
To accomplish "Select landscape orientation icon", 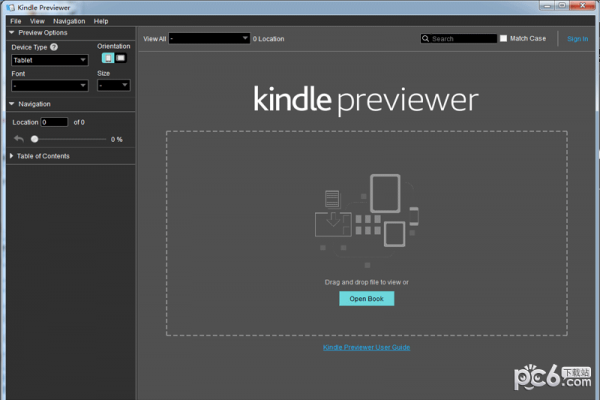I will 121,58.
